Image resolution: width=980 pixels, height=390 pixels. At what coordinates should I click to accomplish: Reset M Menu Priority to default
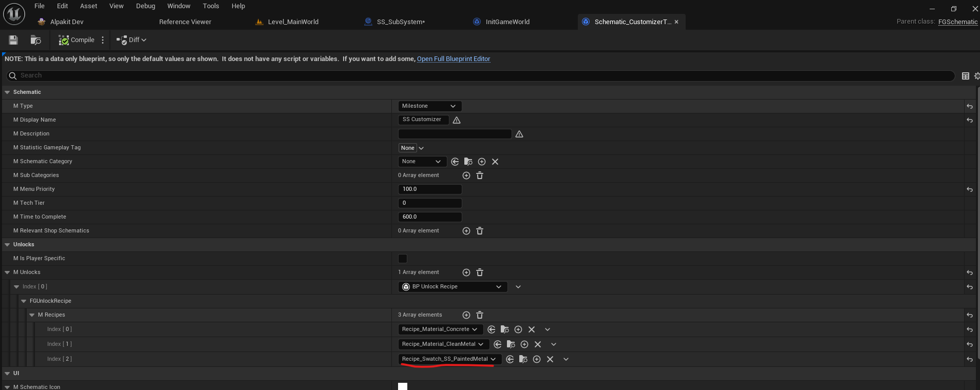(970, 189)
